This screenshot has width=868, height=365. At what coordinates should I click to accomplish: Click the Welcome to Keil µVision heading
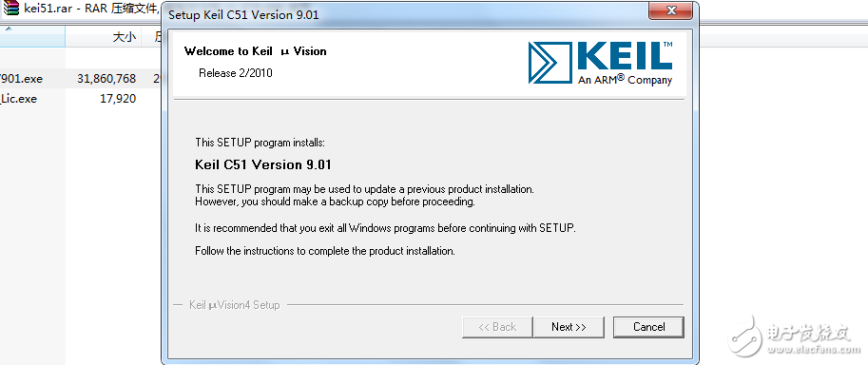pos(255,51)
